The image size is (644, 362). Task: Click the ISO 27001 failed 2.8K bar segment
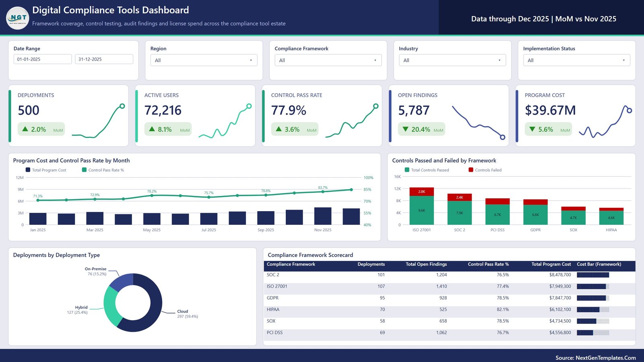(421, 191)
